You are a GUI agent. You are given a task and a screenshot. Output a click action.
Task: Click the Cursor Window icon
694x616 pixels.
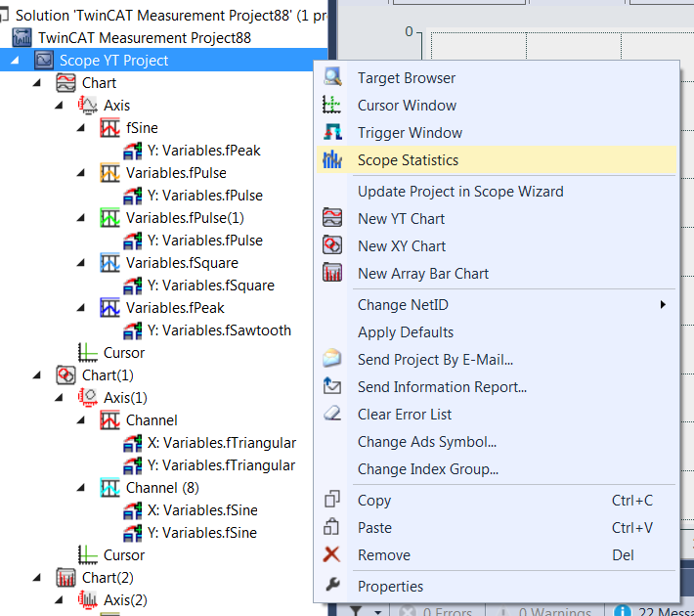(x=331, y=105)
